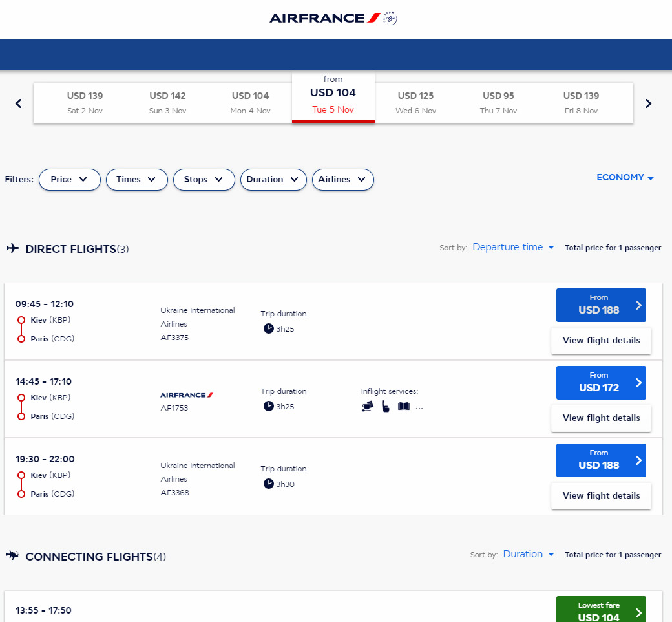Viewport: 672px width, 622px height.
Task: Select Sun 3 Nov USD 142 date
Action: (x=167, y=103)
